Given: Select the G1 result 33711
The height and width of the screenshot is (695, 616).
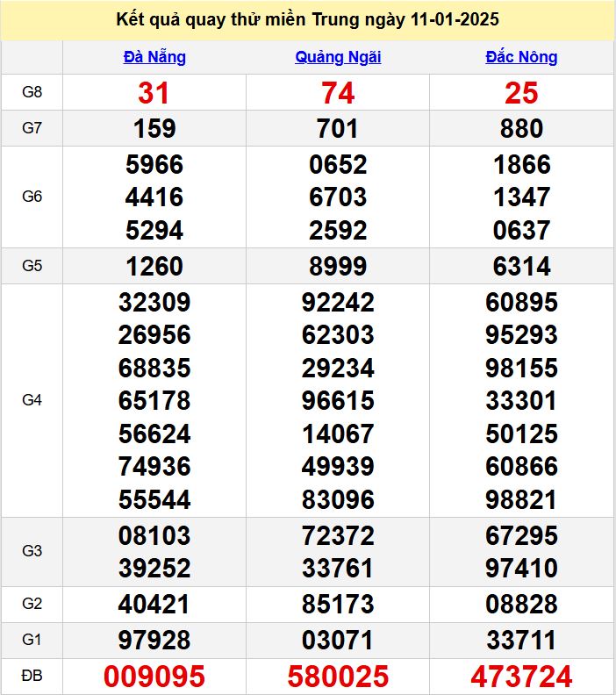Looking at the screenshot, I should [x=521, y=640].
